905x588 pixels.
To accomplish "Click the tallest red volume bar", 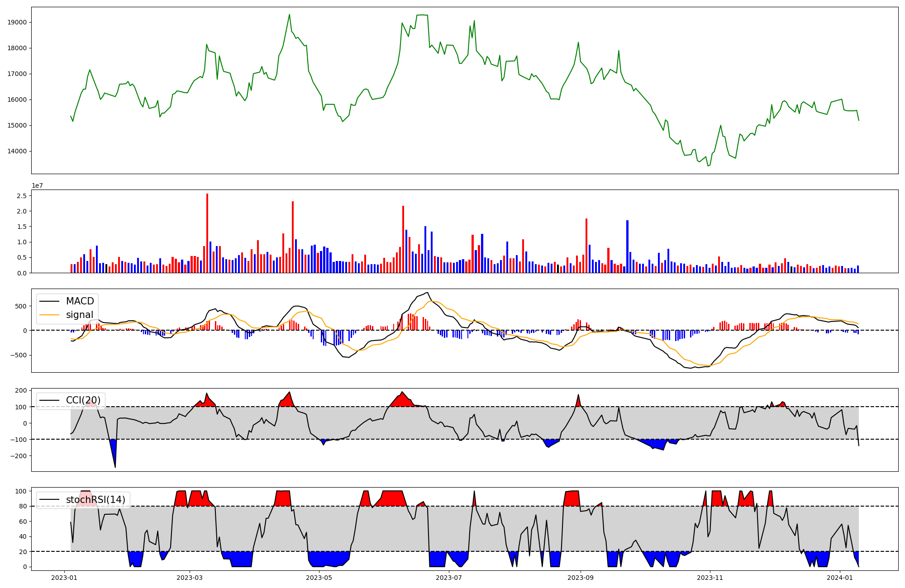I will 207,233.
